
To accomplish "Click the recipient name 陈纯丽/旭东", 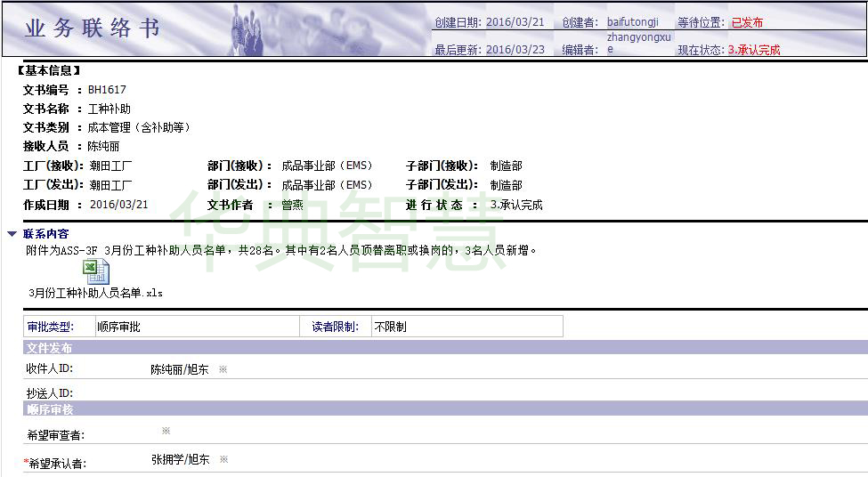I will [179, 369].
